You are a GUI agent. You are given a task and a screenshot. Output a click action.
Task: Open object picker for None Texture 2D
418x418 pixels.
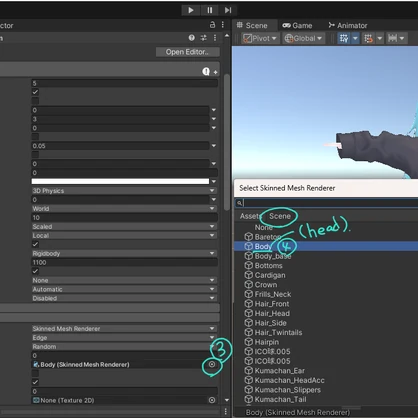(212, 400)
